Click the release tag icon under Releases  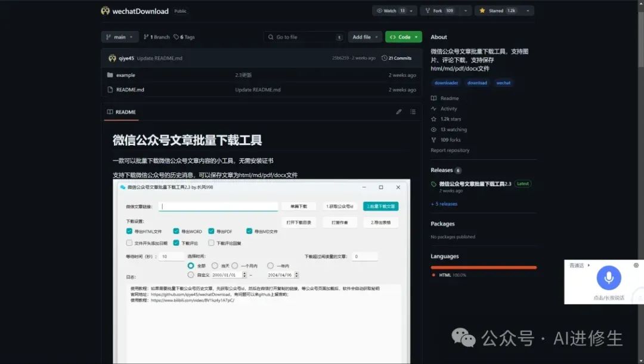[434, 184]
